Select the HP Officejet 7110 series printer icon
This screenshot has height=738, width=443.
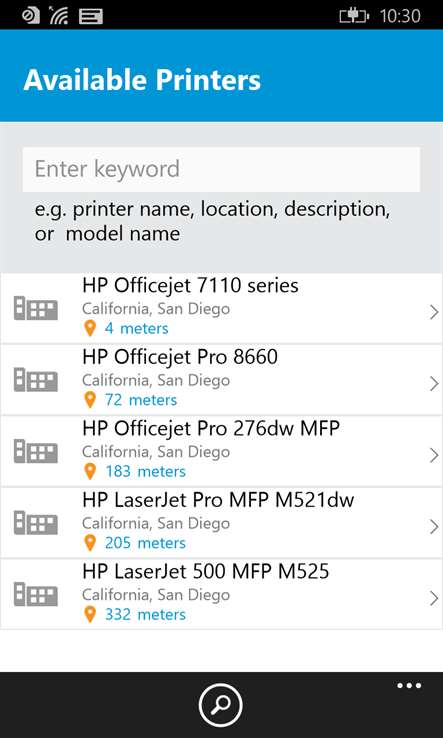(36, 309)
